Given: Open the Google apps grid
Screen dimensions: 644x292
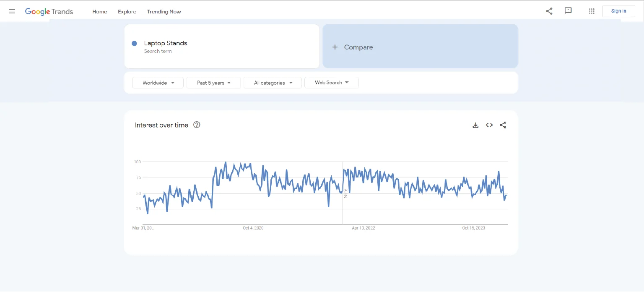Looking at the screenshot, I should 592,11.
